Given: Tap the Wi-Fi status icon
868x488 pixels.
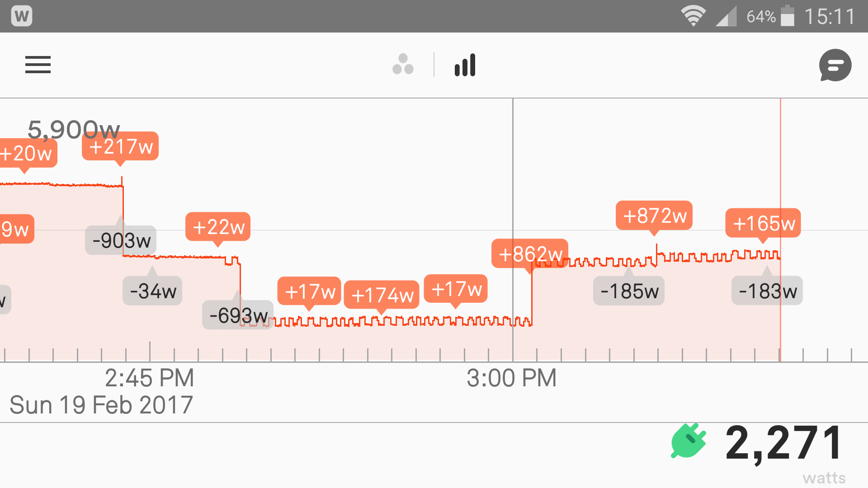Looking at the screenshot, I should (693, 16).
